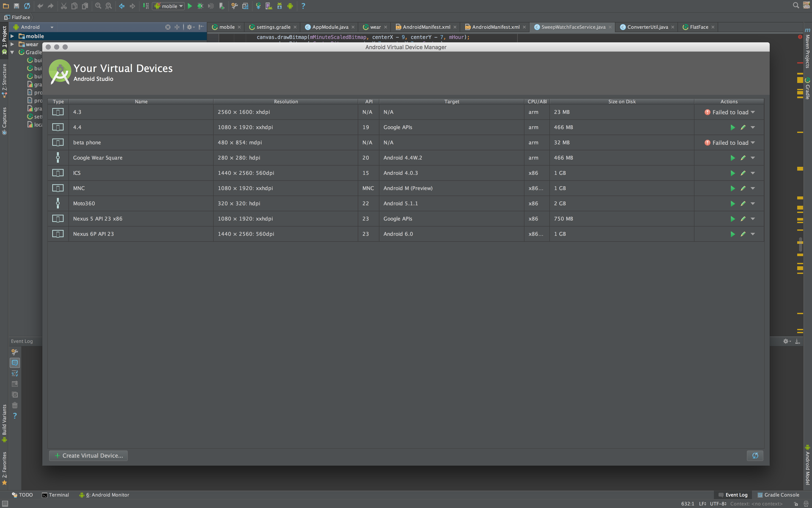Image resolution: width=812 pixels, height=508 pixels.
Task: Switch to the ConverterUtil.java tab
Action: 647,27
